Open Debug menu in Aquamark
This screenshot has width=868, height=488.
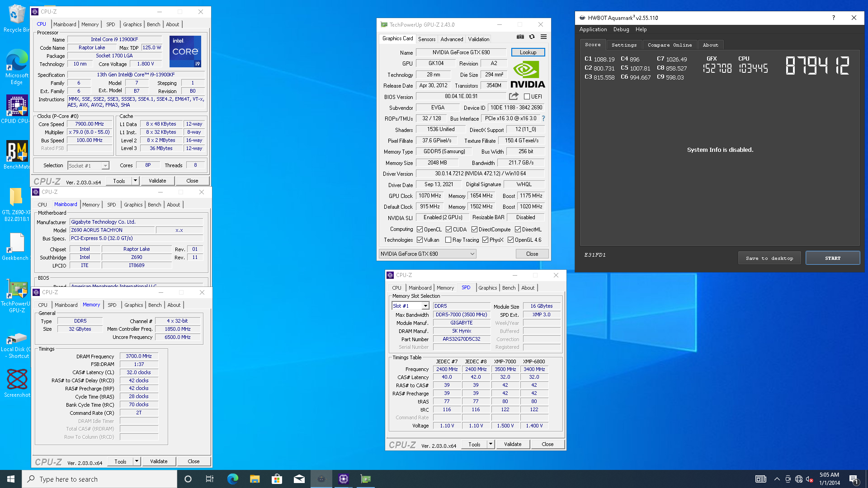(x=621, y=29)
